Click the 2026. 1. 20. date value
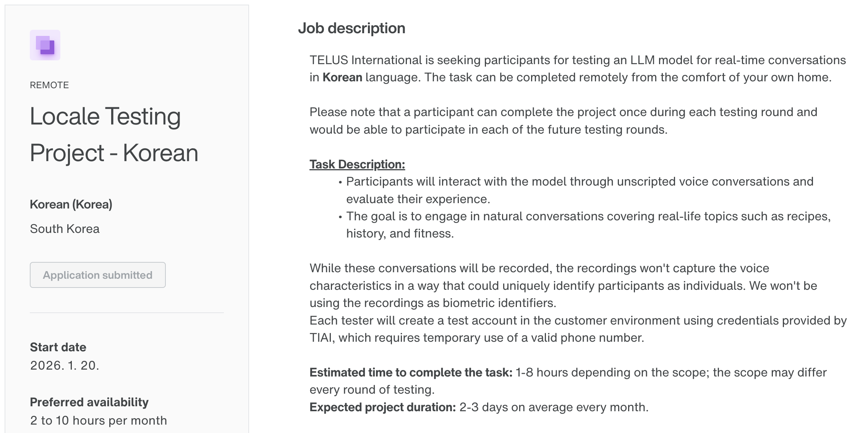Screen dimensions: 868x433 65,365
